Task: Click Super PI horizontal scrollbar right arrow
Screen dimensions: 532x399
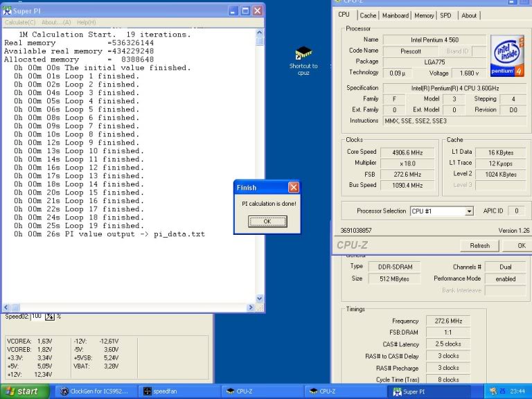Action: 250,308
